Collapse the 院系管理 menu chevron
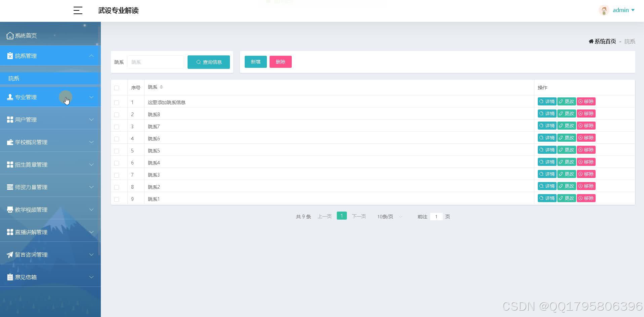This screenshot has width=644, height=317. point(91,56)
